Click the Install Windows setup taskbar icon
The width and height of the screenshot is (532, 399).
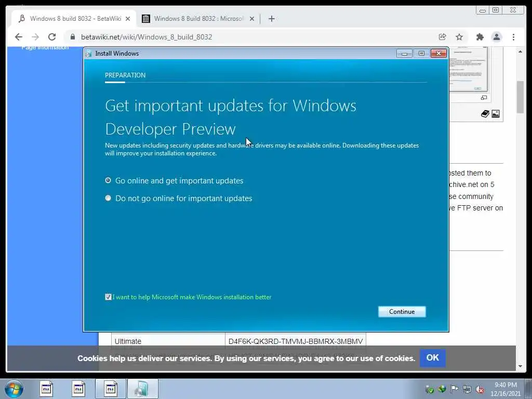(x=142, y=389)
